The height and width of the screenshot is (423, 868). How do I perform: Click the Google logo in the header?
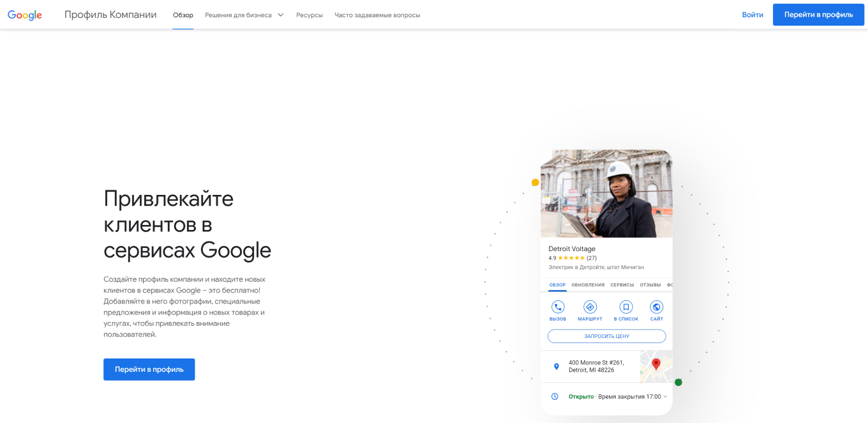(x=24, y=14)
